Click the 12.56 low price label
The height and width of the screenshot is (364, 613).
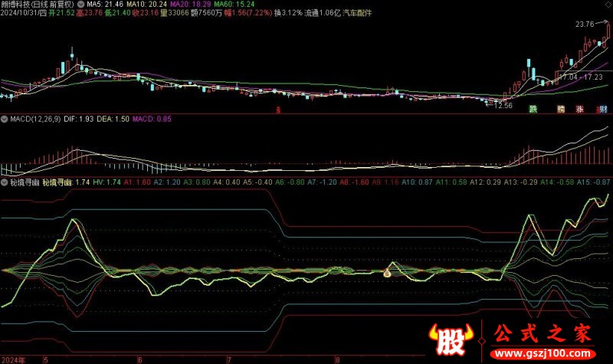(x=503, y=106)
